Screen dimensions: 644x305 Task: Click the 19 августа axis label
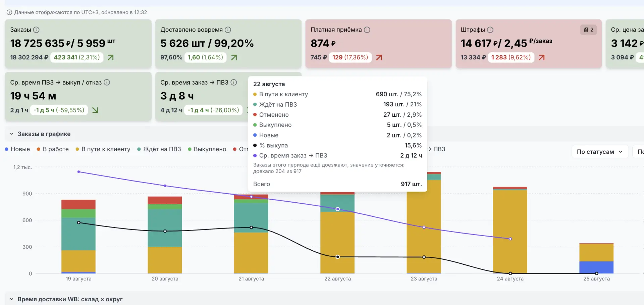click(78, 279)
